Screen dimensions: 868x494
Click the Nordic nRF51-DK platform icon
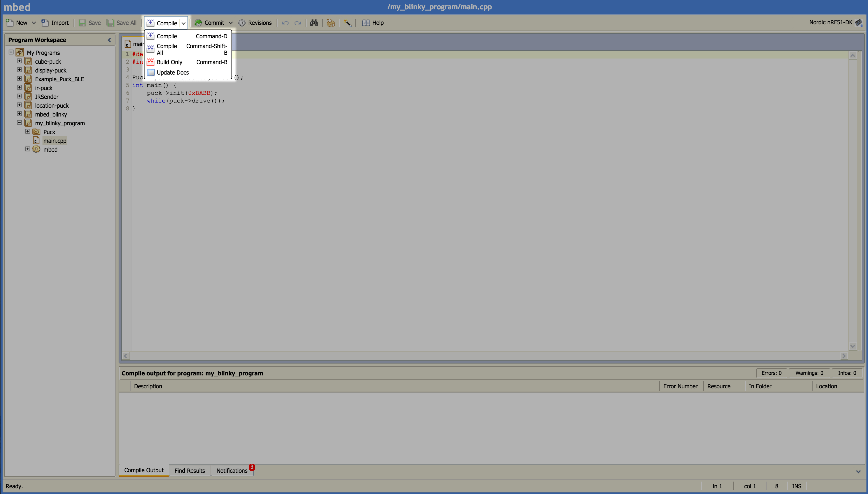pos(859,23)
